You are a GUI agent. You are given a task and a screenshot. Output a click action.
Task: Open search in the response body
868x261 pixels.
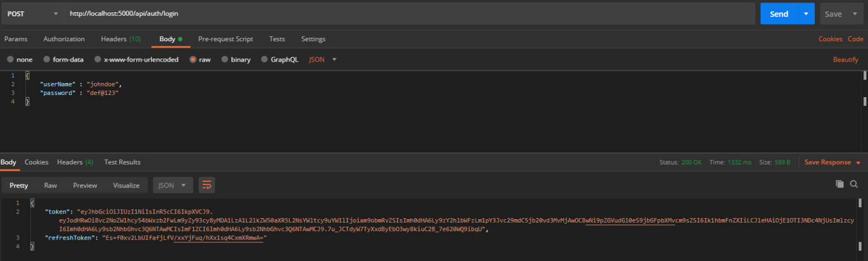click(854, 184)
